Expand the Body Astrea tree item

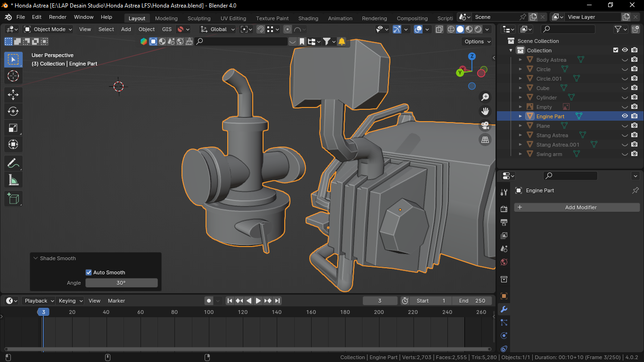pyautogui.click(x=520, y=60)
